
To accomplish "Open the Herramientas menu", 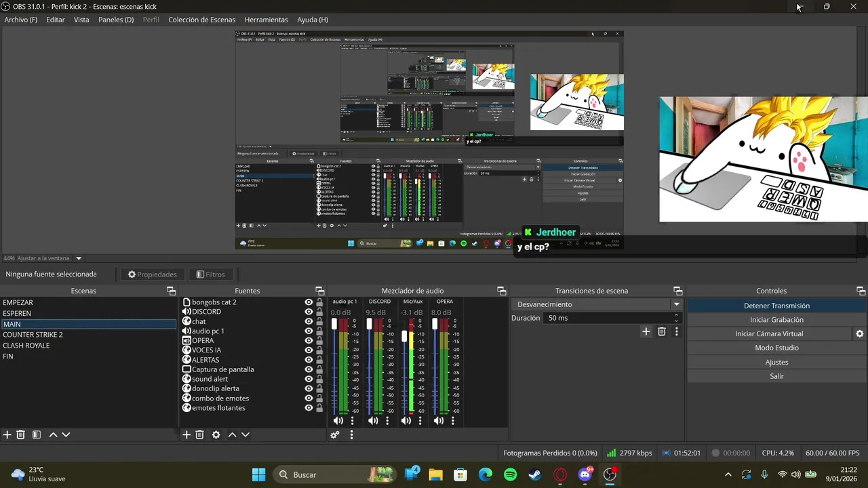I will pos(267,20).
